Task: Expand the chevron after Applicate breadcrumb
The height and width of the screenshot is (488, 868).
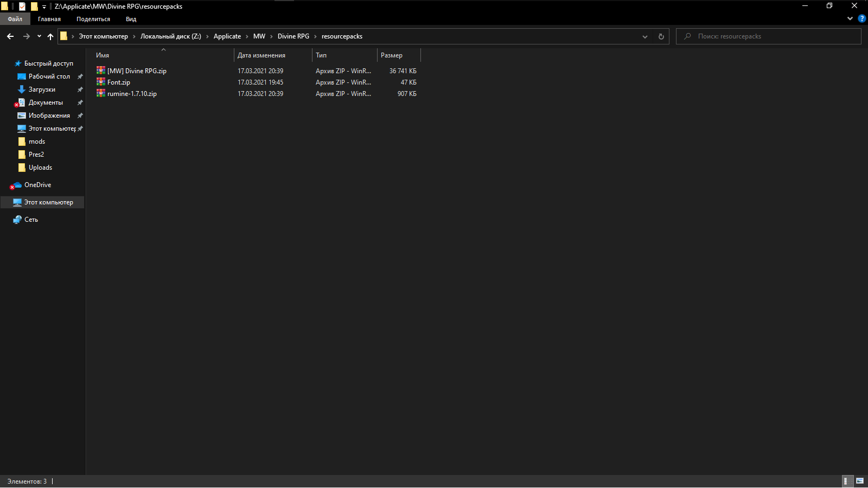Action: [x=247, y=36]
